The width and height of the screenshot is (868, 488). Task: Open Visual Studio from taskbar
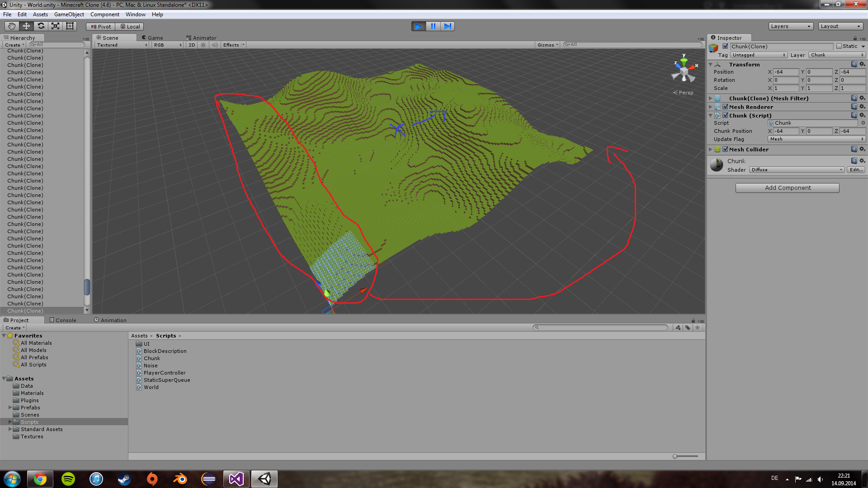coord(236,479)
